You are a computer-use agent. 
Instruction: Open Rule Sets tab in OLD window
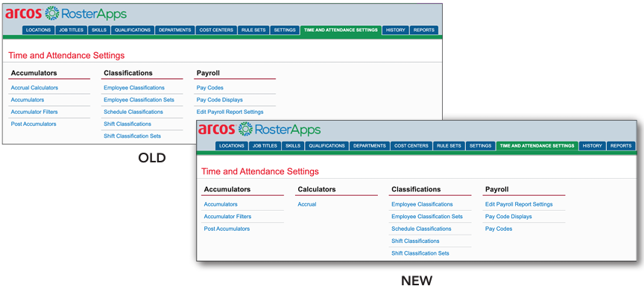pyautogui.click(x=253, y=30)
